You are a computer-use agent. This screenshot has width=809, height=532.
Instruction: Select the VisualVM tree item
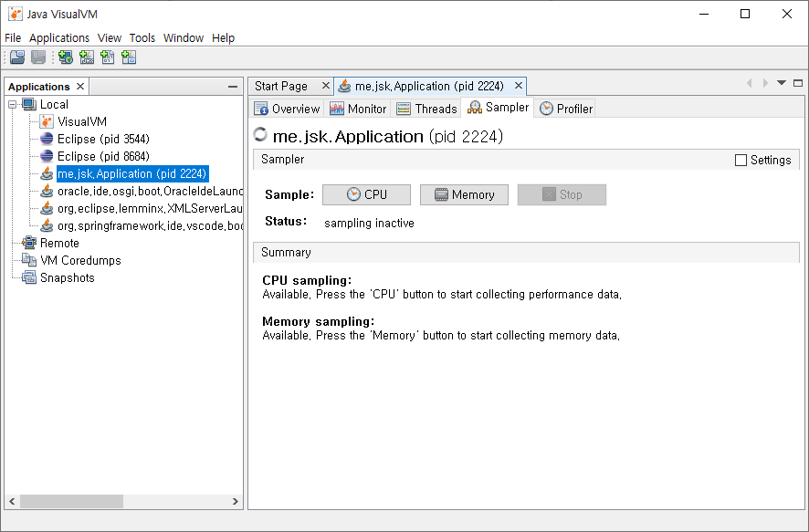point(82,121)
